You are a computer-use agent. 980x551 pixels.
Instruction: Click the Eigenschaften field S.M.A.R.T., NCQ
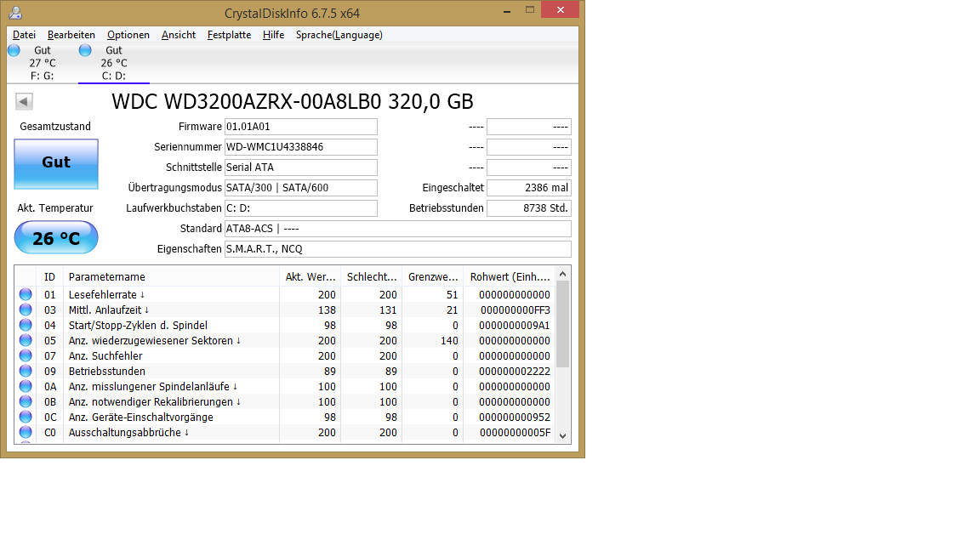tap(397, 248)
